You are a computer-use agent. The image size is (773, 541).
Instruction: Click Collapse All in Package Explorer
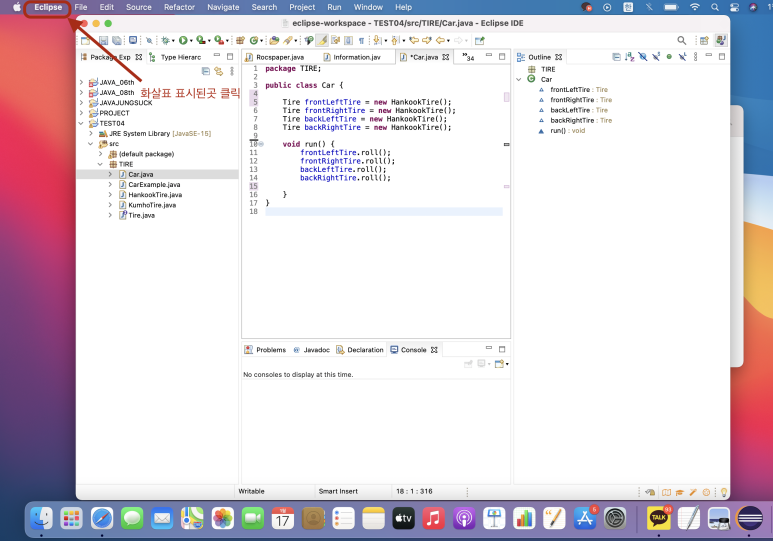(206, 72)
